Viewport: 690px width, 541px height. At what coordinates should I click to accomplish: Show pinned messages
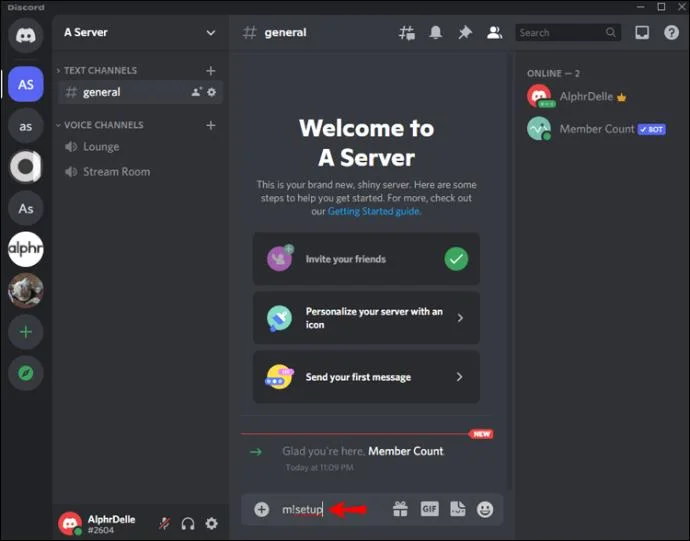click(x=465, y=33)
